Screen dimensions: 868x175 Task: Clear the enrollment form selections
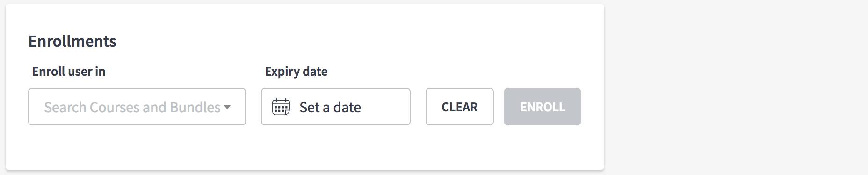tap(460, 107)
